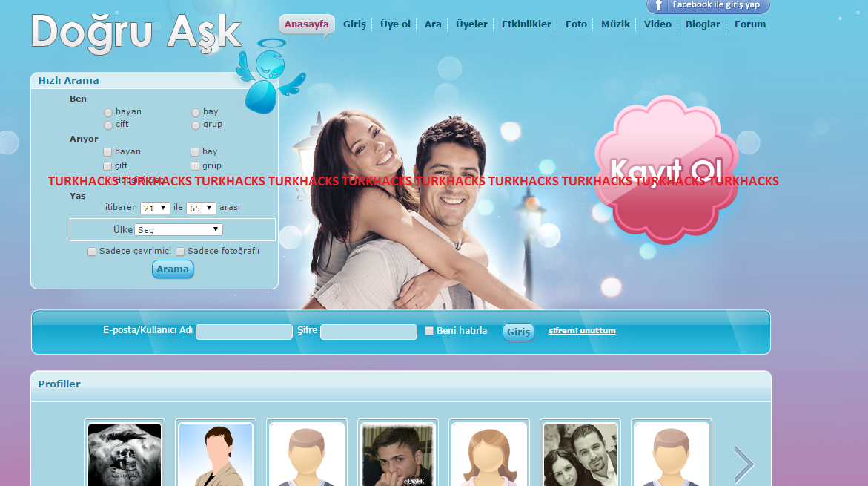Open the Doğru Aşk logo homepage
The width and height of the screenshot is (868, 486).
pos(136,33)
